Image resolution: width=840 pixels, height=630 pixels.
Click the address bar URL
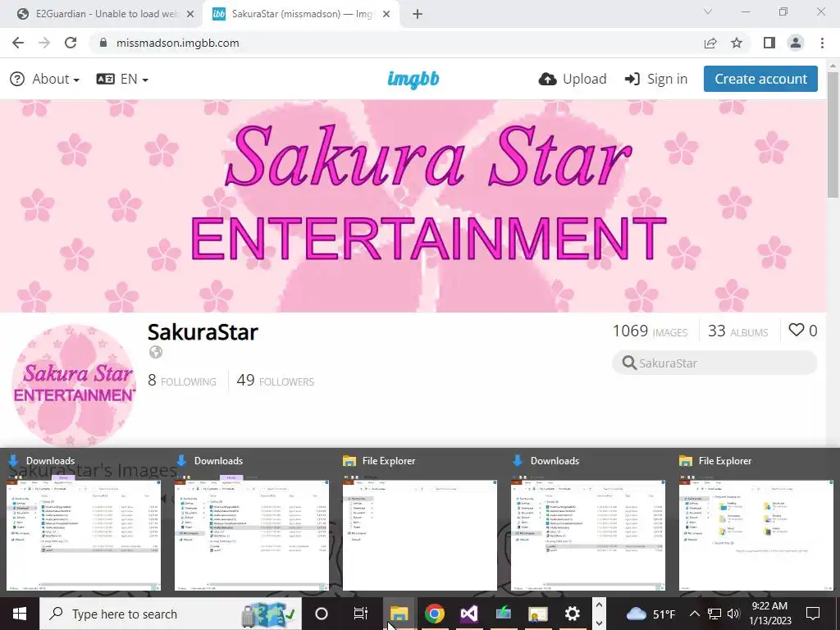click(178, 43)
